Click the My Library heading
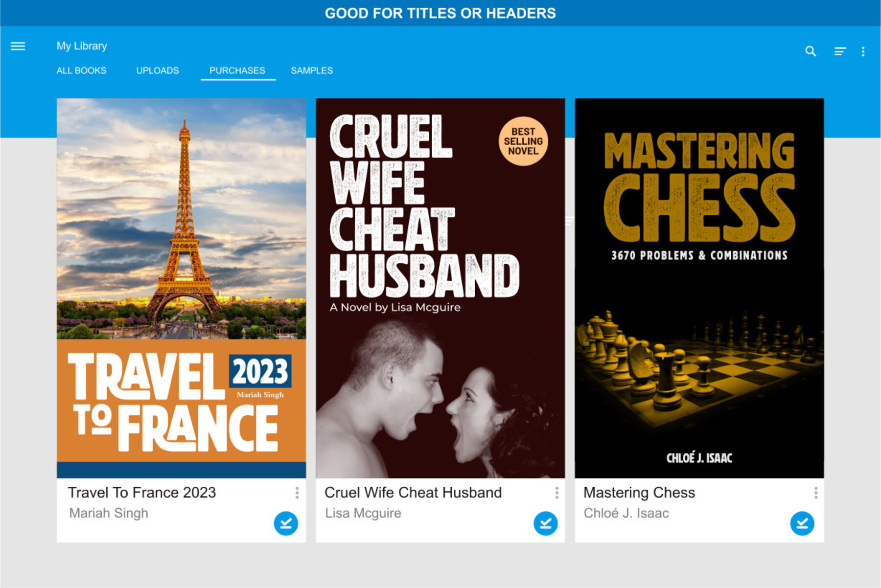Image resolution: width=881 pixels, height=588 pixels. 82,46
